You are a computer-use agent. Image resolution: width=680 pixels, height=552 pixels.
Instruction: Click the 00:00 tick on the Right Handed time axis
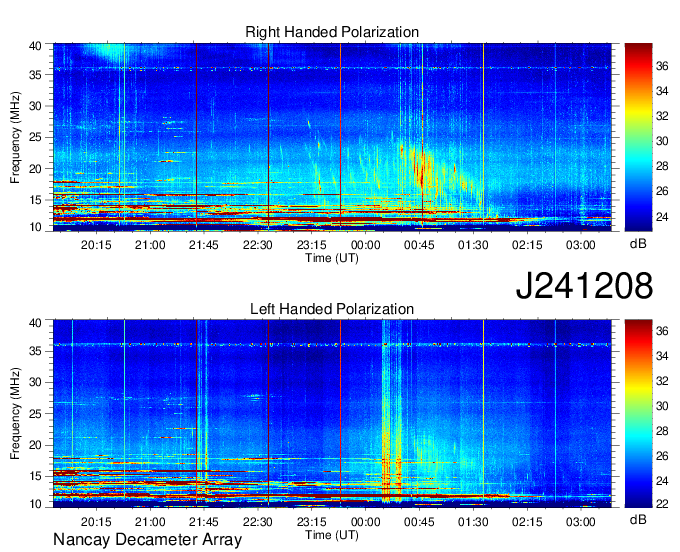pyautogui.click(x=365, y=245)
